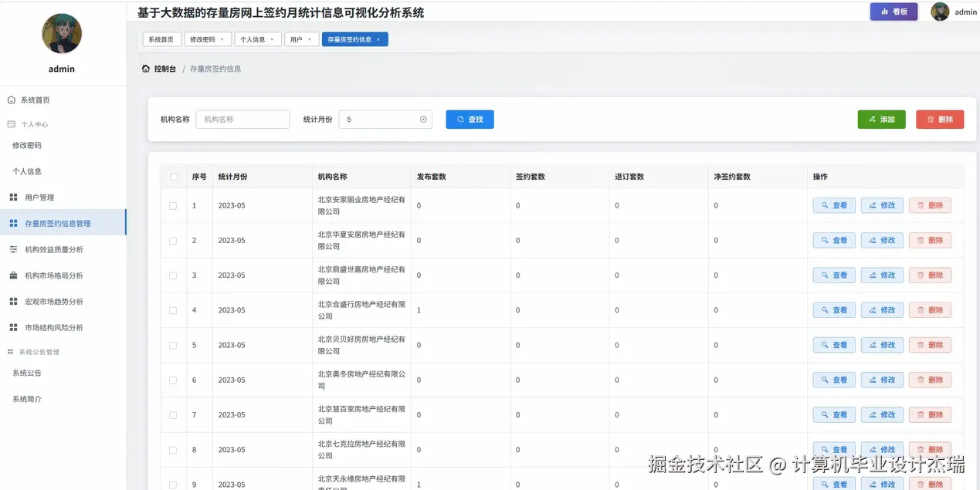Click inside the 机构名称 input field
The height and width of the screenshot is (490, 980).
pos(242,119)
